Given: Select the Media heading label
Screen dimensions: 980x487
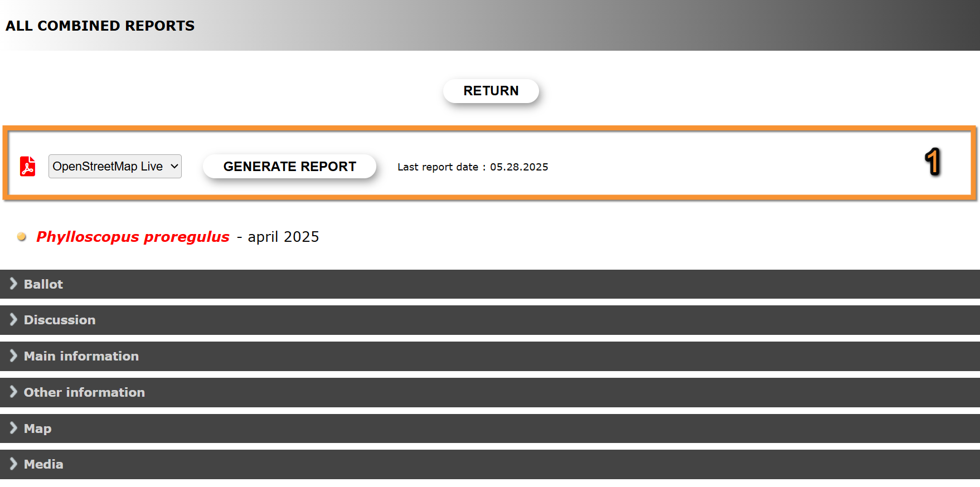Looking at the screenshot, I should [x=43, y=464].
